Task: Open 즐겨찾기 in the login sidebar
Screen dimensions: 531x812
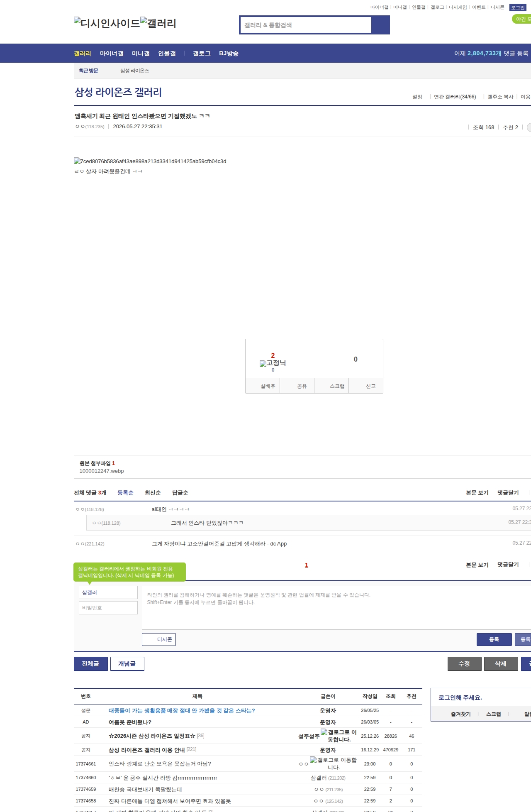Action: pos(460,714)
